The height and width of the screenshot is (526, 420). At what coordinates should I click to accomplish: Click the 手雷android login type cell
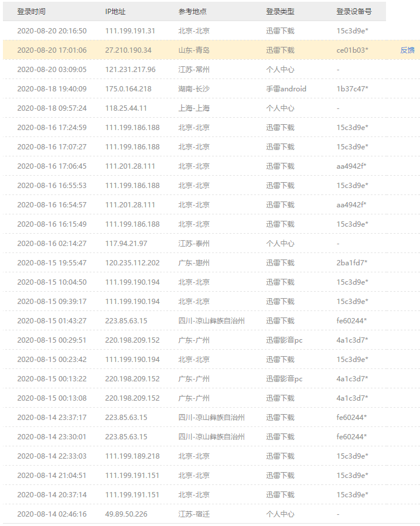(286, 89)
